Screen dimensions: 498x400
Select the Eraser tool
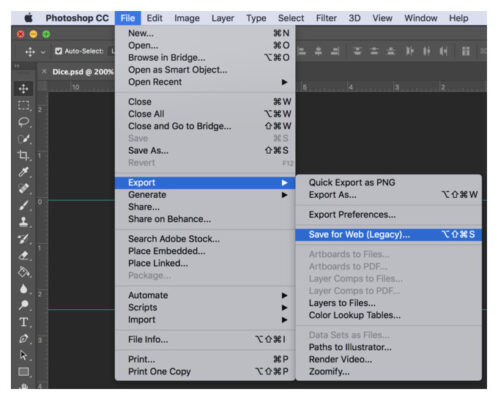coord(23,255)
